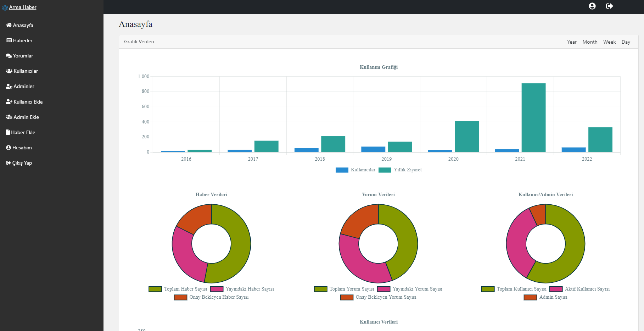Open Haberler via its newspaper icon
Viewport: 644px width, 331px height.
pyautogui.click(x=9, y=40)
